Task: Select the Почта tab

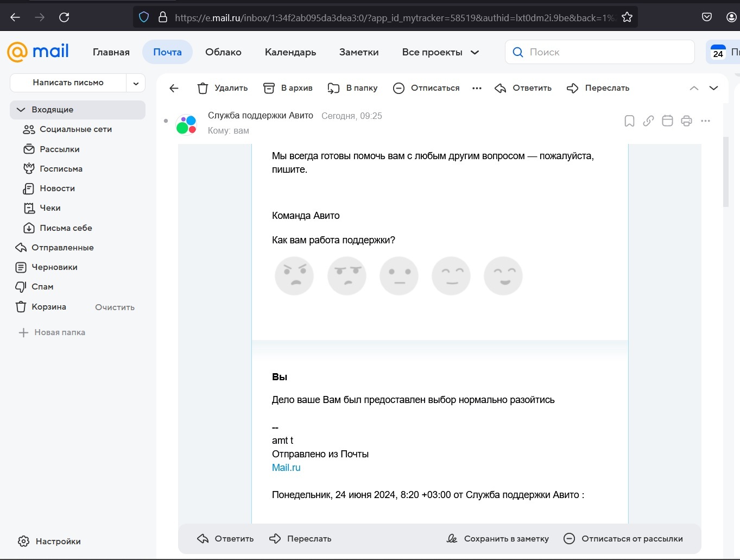Action: click(x=167, y=52)
